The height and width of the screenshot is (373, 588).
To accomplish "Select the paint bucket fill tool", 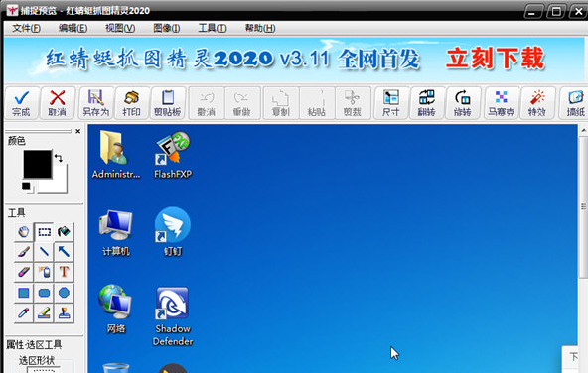I will click(65, 232).
